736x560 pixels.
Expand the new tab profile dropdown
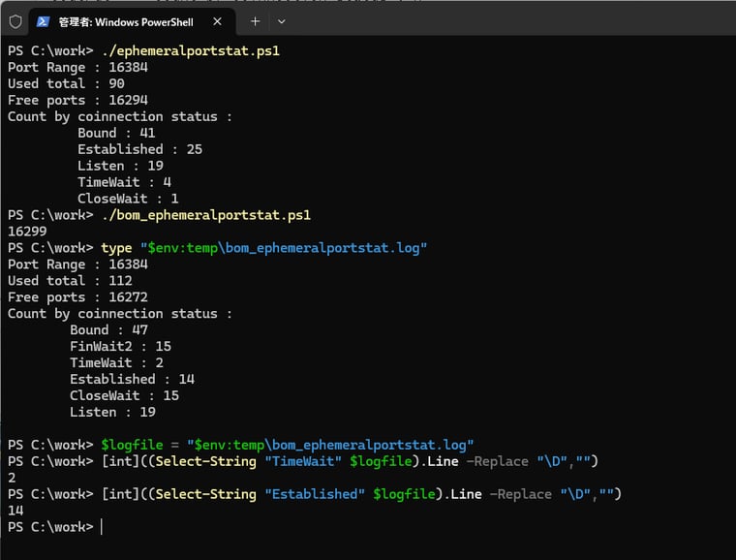pos(282,21)
